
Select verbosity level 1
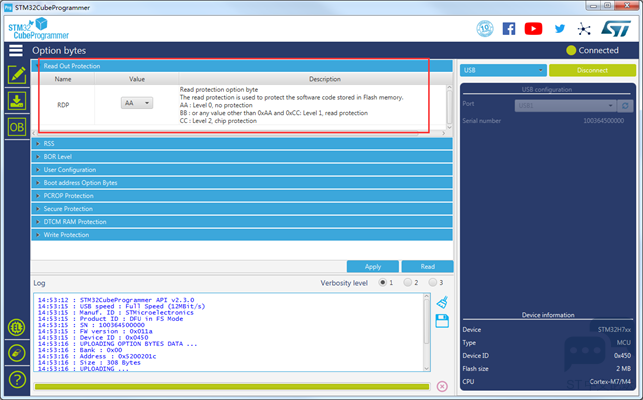pos(383,282)
